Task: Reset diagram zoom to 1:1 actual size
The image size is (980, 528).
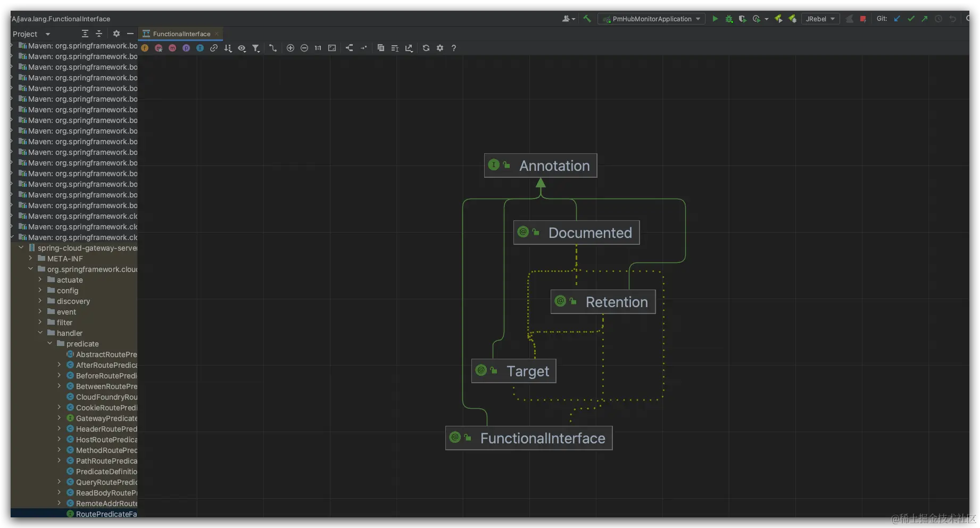Action: pos(318,48)
